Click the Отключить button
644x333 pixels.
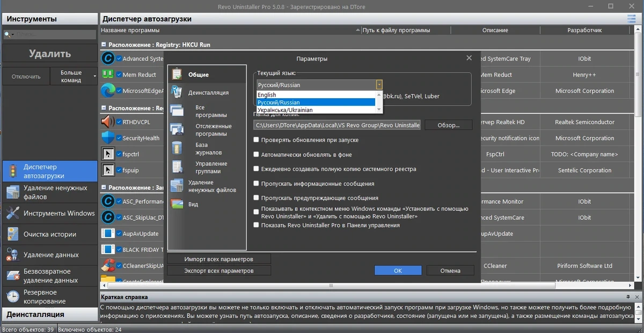(26, 76)
